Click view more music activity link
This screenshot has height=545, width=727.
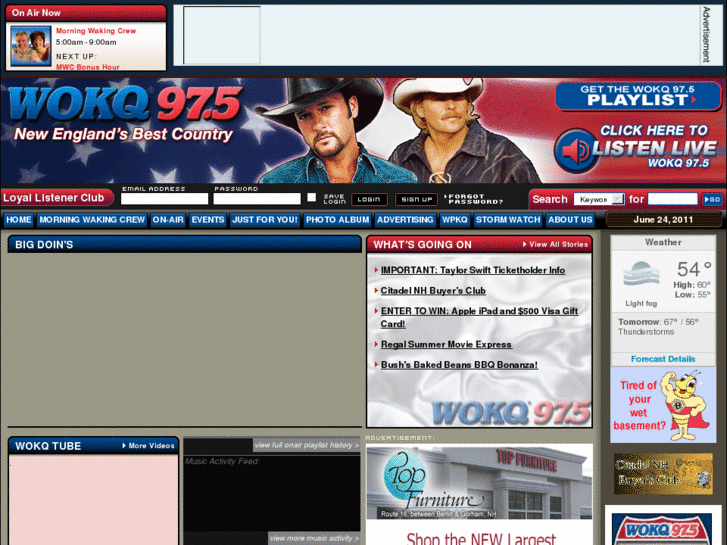click(314, 538)
